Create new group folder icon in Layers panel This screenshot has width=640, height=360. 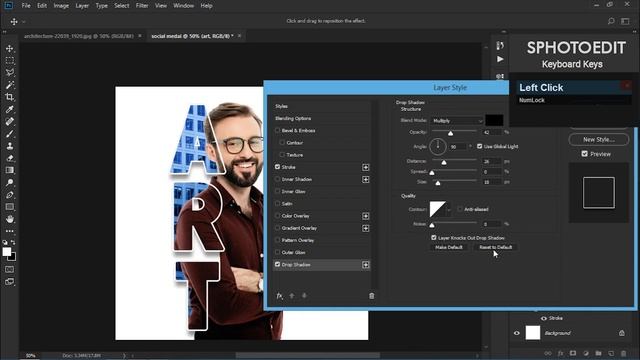pos(598,353)
